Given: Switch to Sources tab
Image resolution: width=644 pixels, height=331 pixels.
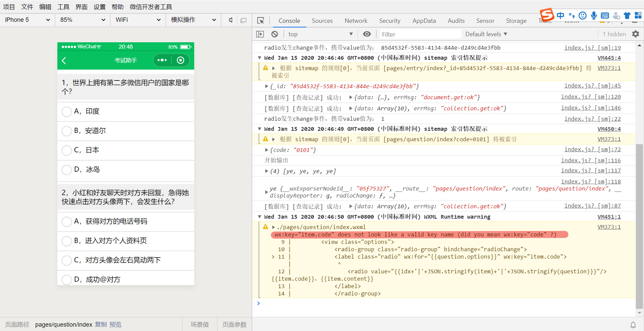Looking at the screenshot, I should pyautogui.click(x=322, y=21).
